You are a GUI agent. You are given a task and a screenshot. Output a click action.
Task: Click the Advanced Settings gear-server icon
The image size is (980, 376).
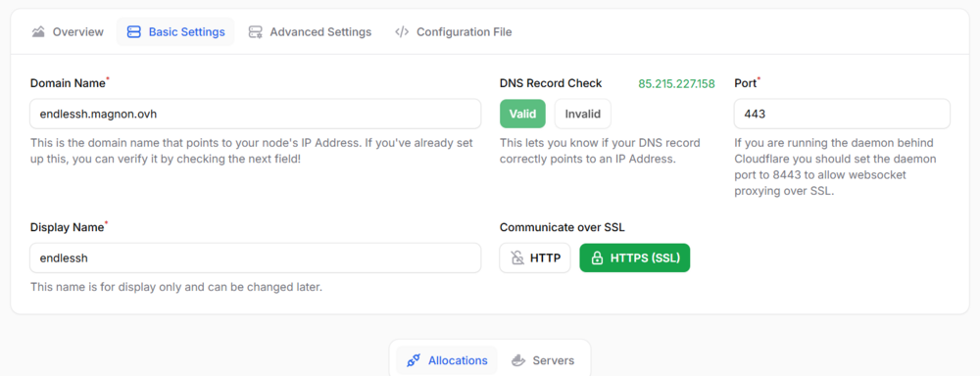(255, 32)
